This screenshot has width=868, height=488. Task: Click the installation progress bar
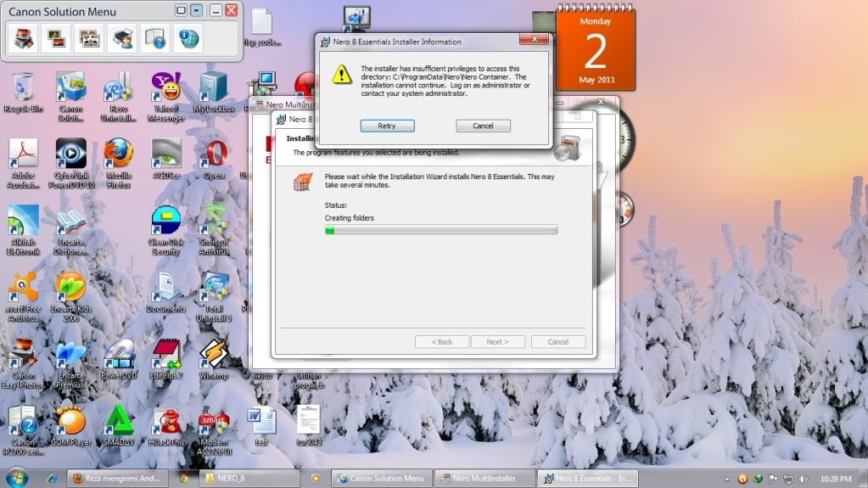pos(441,230)
